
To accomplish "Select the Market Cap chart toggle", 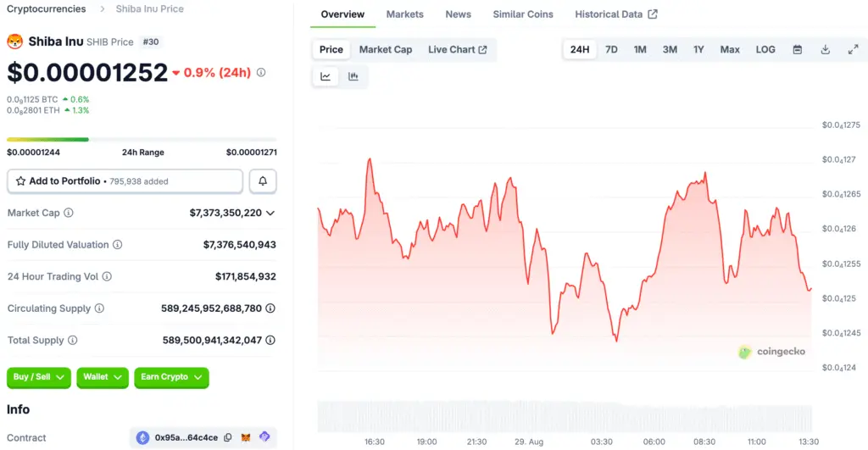I will 386,49.
